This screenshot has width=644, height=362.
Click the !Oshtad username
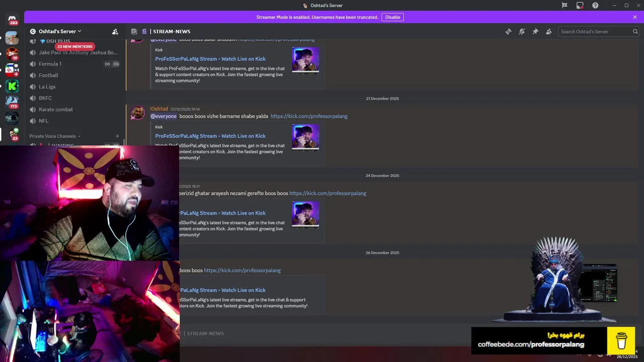pos(158,109)
